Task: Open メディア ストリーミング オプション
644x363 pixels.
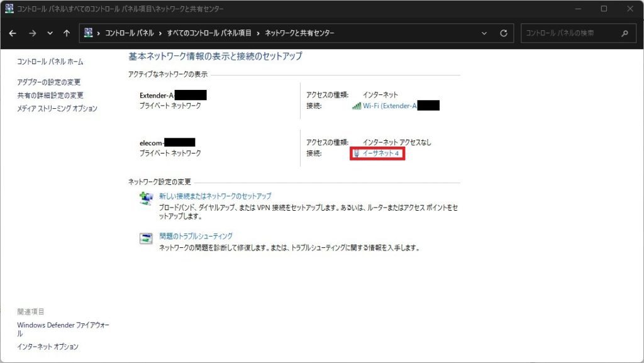Action: 57,109
